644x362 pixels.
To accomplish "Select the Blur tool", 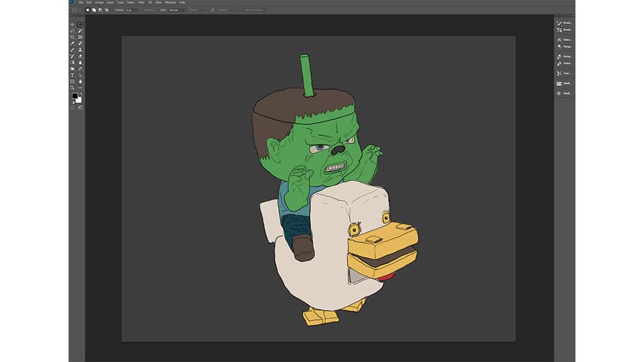I will coord(80,62).
